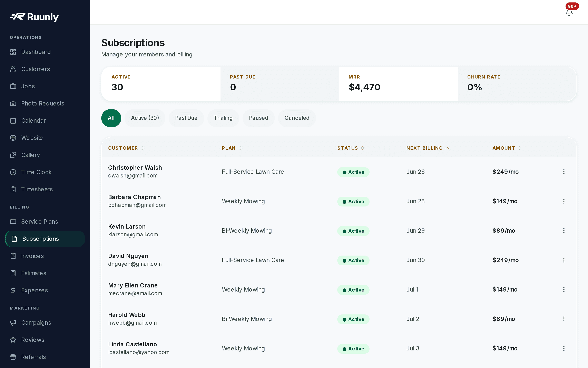Sort table by Status column
588x368 pixels.
click(x=351, y=148)
